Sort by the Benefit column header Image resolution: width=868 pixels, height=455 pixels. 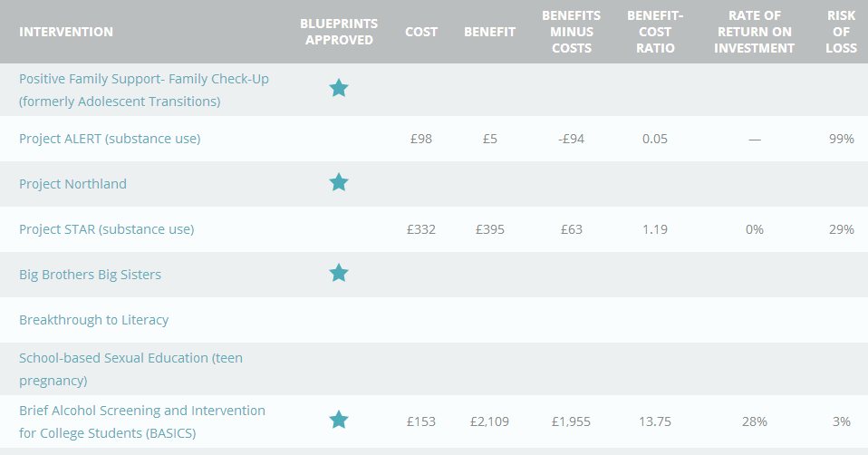coord(490,32)
